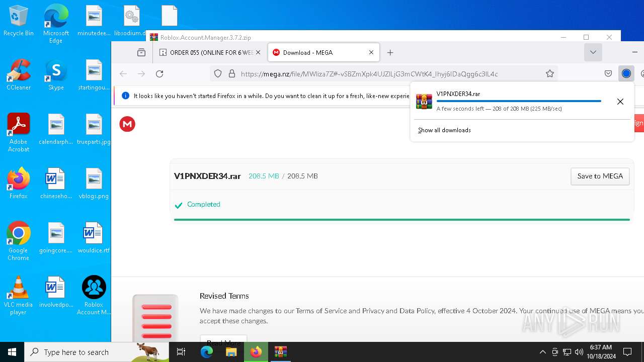This screenshot has height=362, width=644.
Task: Open the volume control tray icon
Action: (x=579, y=352)
